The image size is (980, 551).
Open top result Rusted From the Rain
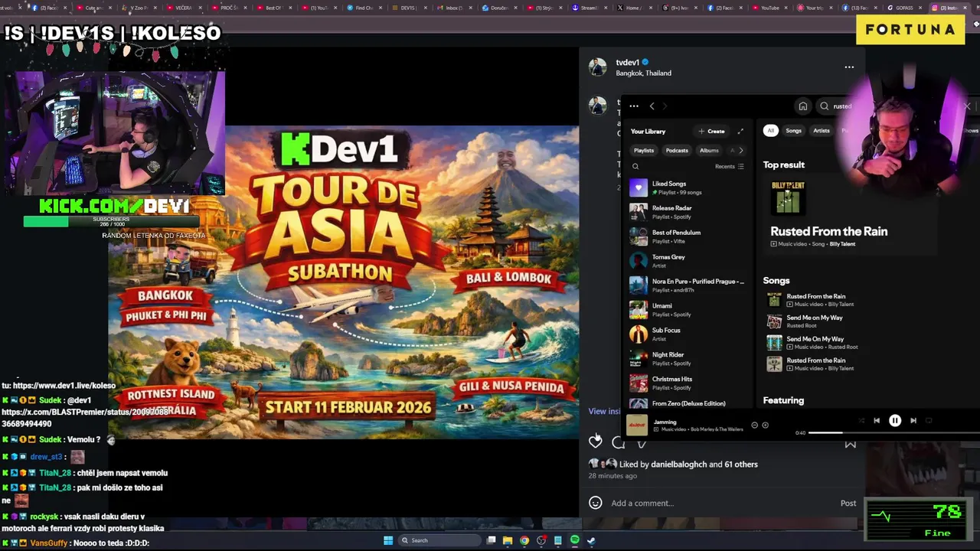tap(848, 214)
